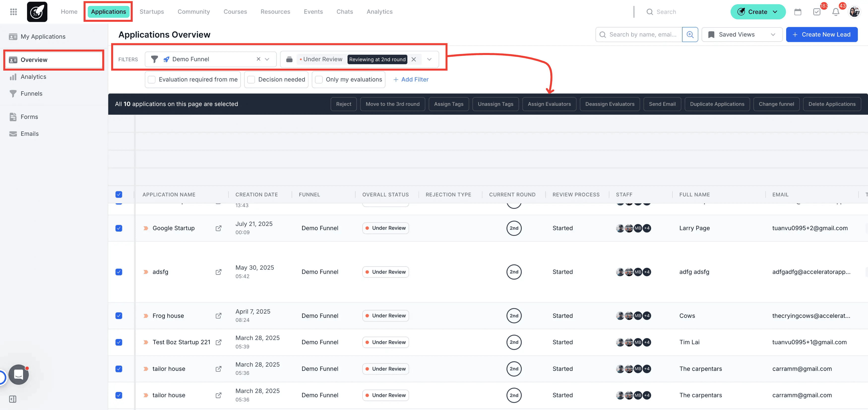Open the Create dropdown menu

click(x=758, y=12)
